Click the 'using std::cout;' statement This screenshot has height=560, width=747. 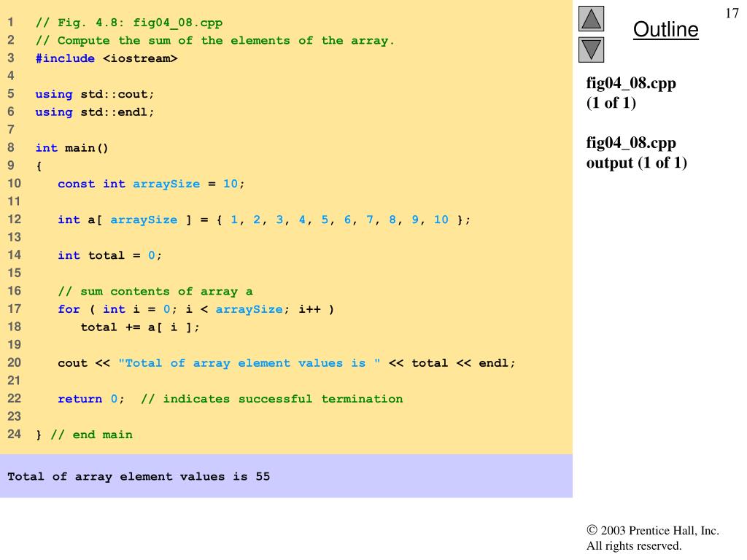coord(95,94)
